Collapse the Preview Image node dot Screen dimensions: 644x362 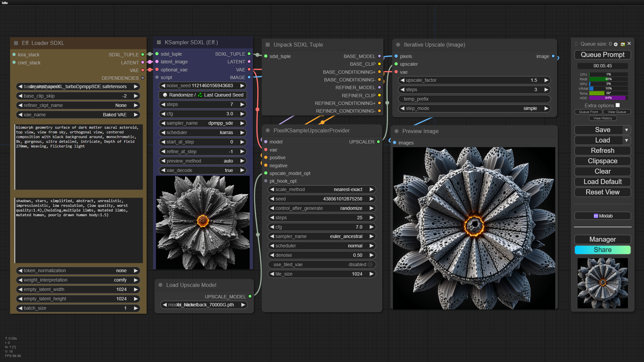pos(396,131)
